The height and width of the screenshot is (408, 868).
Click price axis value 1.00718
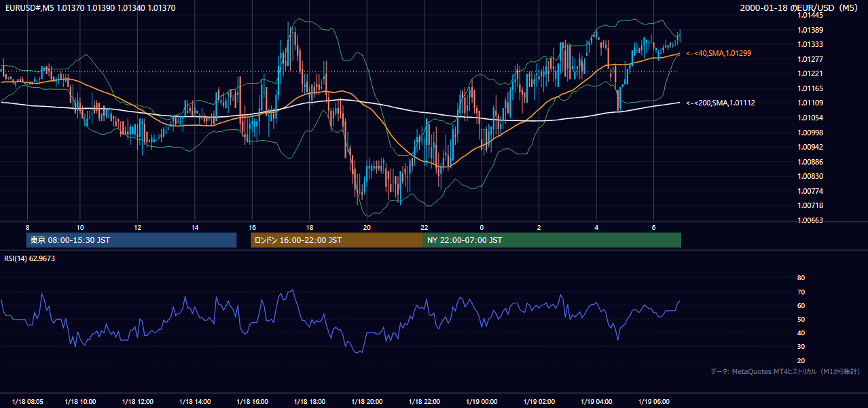coord(810,205)
